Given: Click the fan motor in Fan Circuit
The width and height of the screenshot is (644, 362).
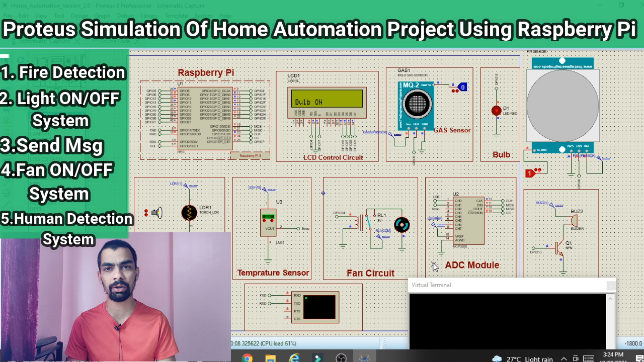Looking at the screenshot, I should click(x=402, y=225).
